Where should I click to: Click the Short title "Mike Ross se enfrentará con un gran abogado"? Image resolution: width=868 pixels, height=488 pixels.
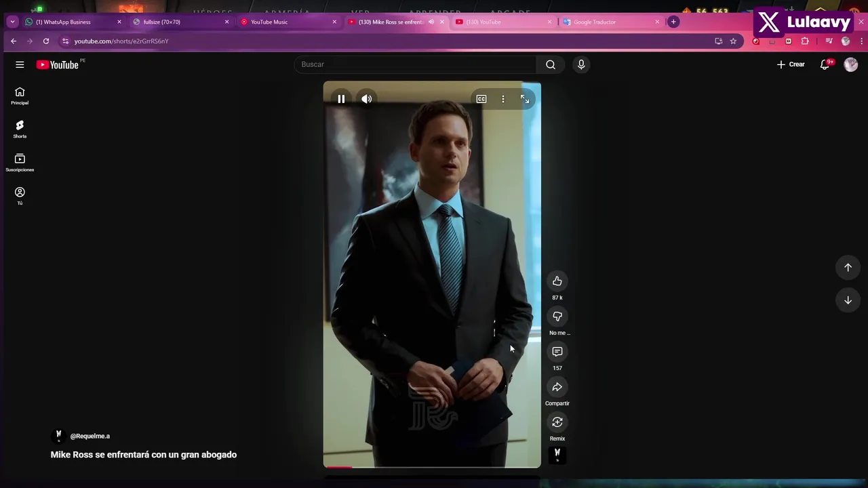(144, 455)
